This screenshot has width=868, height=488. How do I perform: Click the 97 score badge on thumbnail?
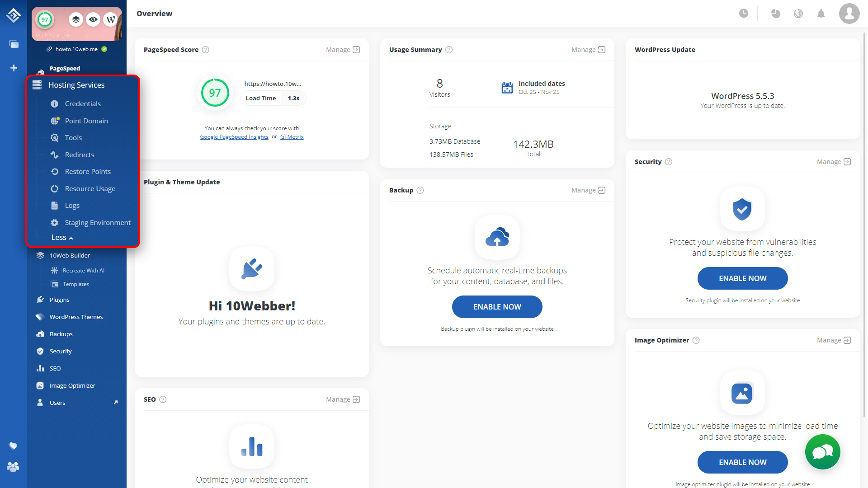(x=45, y=19)
